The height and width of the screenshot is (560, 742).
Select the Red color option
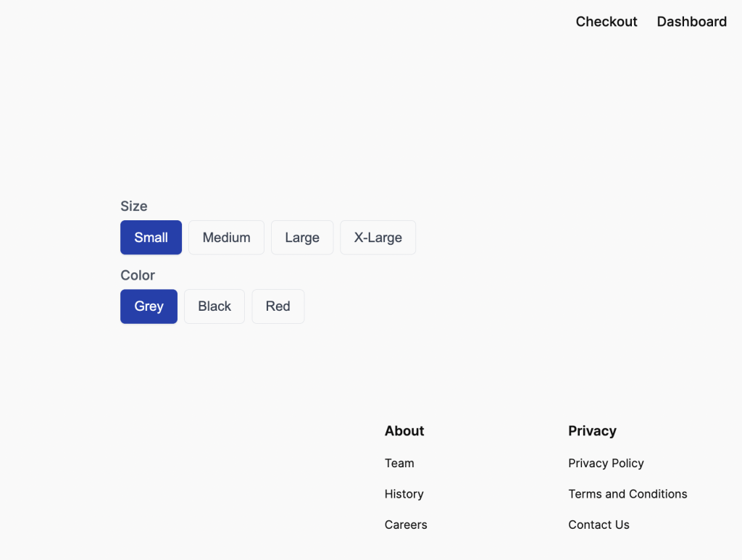pyautogui.click(x=278, y=306)
